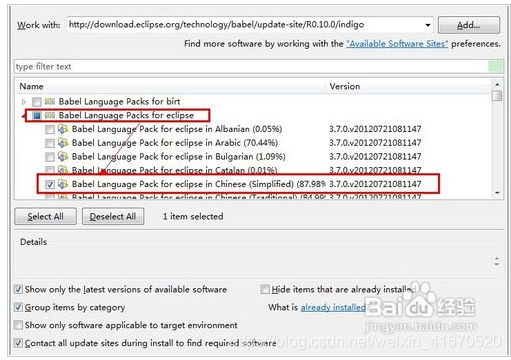
Task: Click the Deselect All button
Action: [x=113, y=216]
